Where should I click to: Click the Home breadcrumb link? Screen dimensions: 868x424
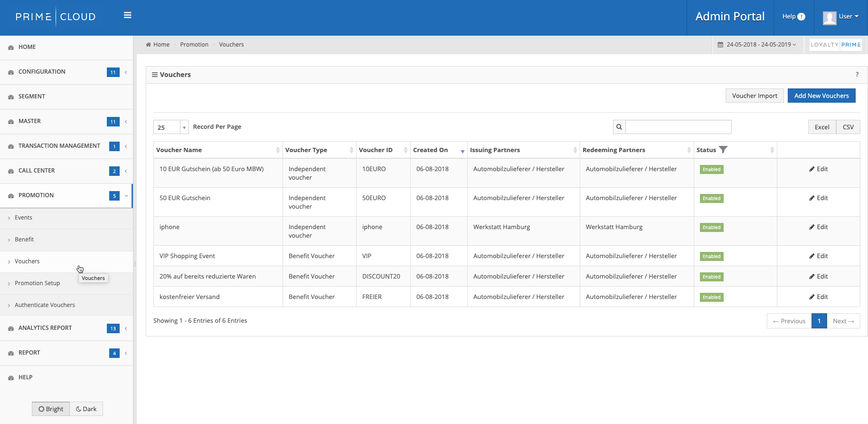click(161, 45)
